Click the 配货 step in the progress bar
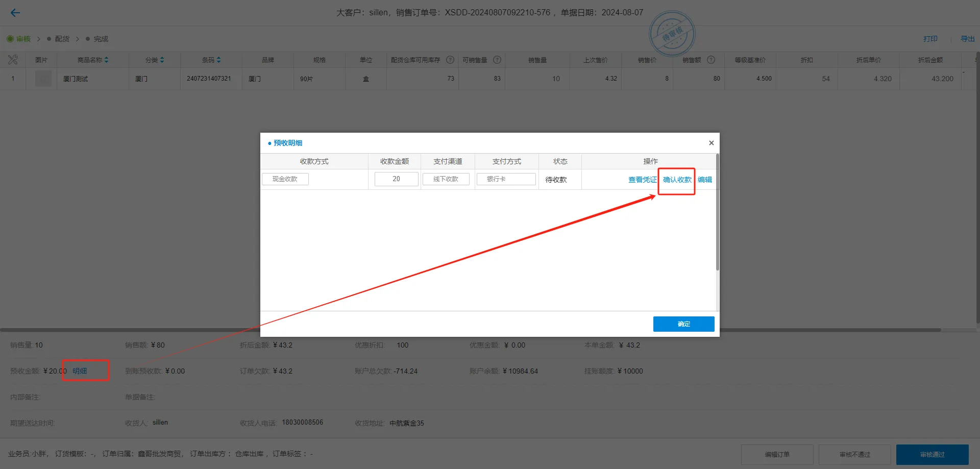 (62, 39)
